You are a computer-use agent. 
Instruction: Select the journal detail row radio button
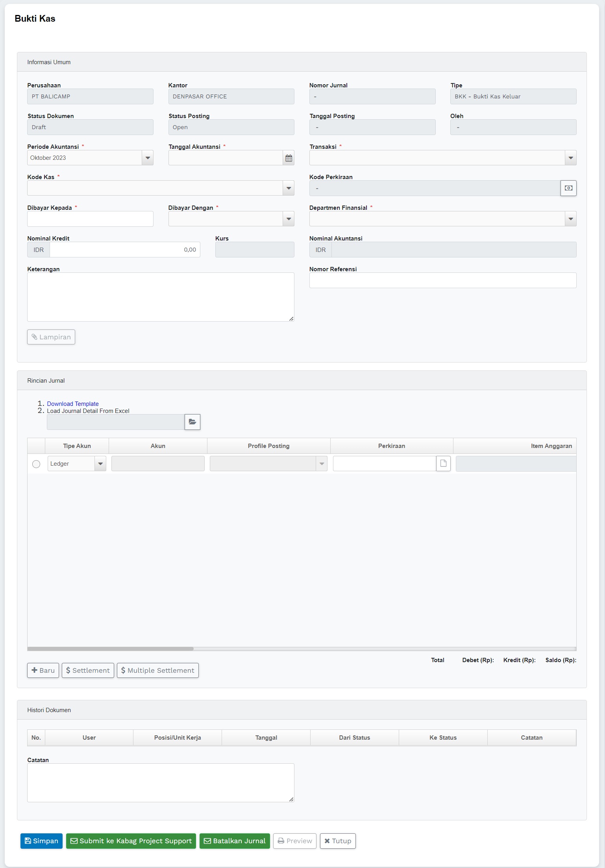pos(36,464)
